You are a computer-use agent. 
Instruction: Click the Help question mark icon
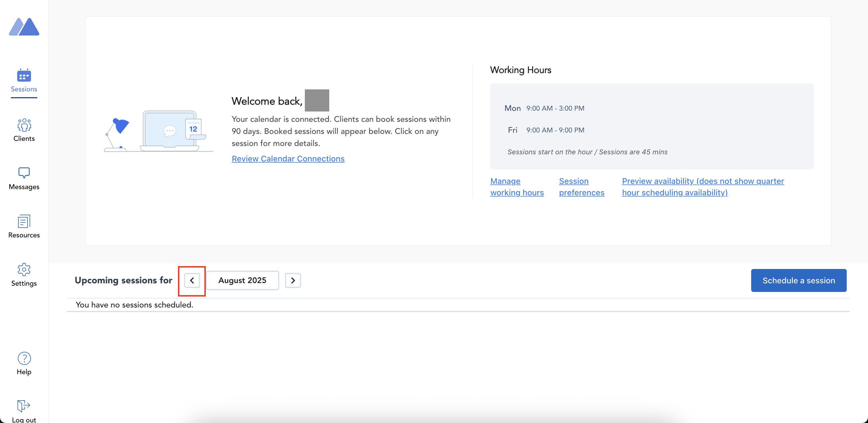[24, 358]
